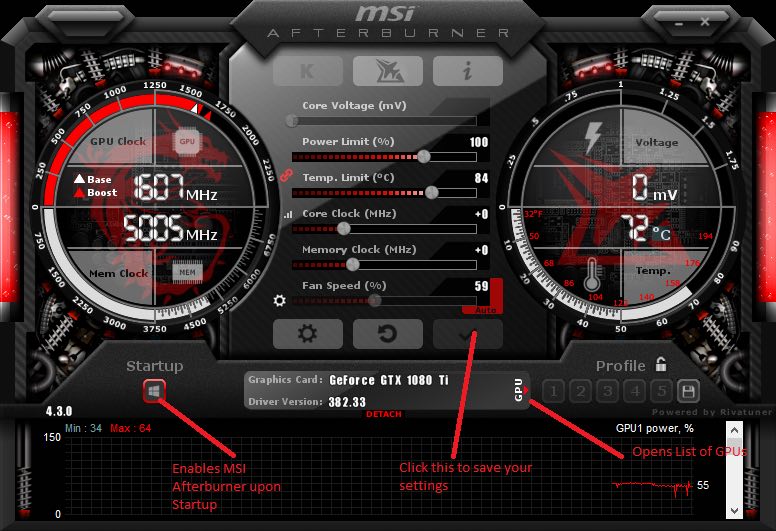
Task: Select profile slot 1
Action: 554,392
